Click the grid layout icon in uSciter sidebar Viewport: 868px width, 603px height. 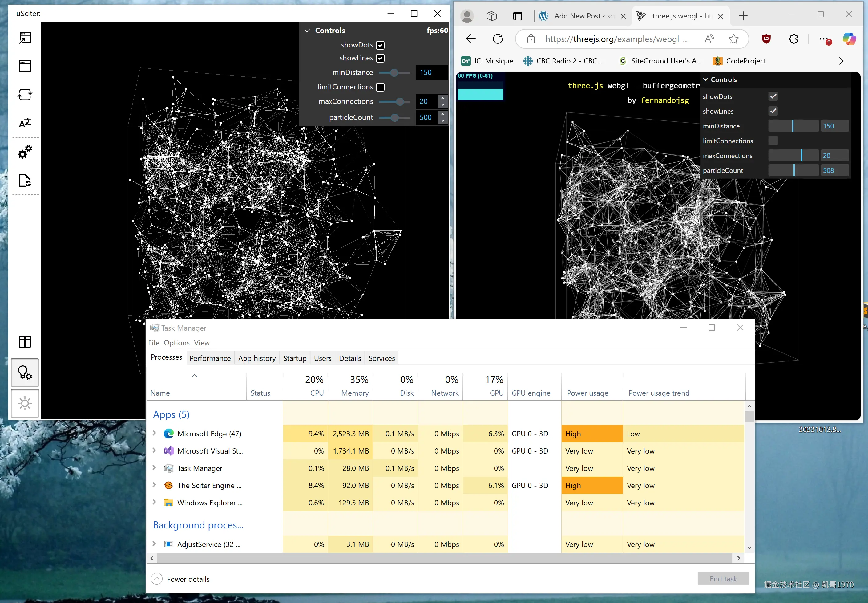pyautogui.click(x=25, y=341)
